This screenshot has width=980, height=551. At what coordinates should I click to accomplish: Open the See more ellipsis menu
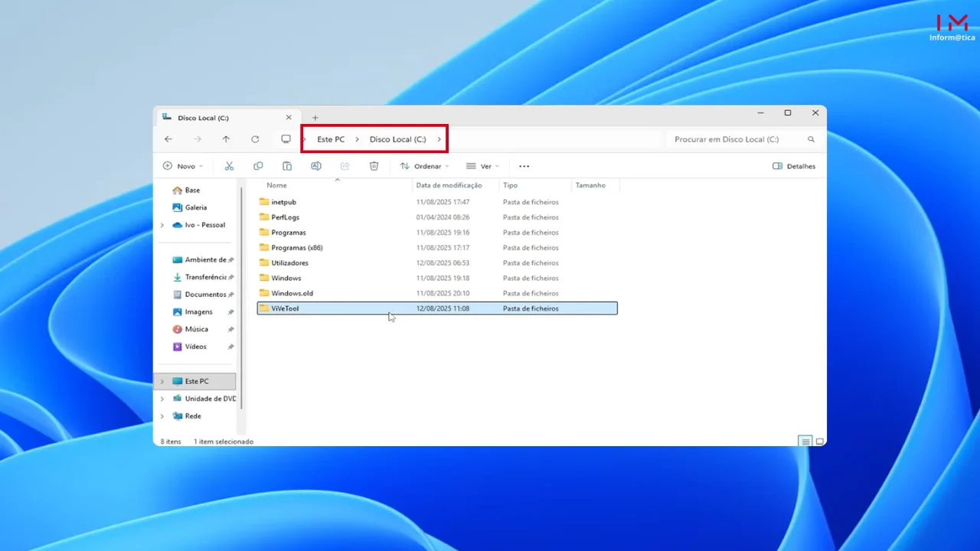524,166
